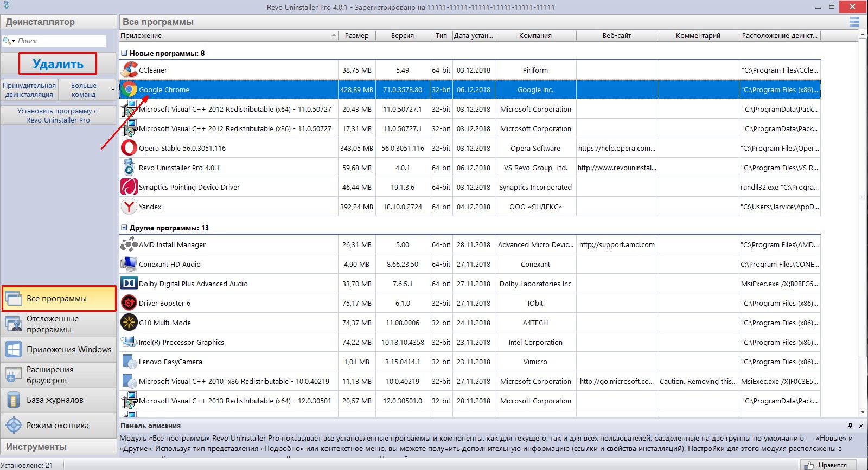Screen dimensions: 868x470
Task: Type in the Поиск search field
Action: (x=61, y=41)
